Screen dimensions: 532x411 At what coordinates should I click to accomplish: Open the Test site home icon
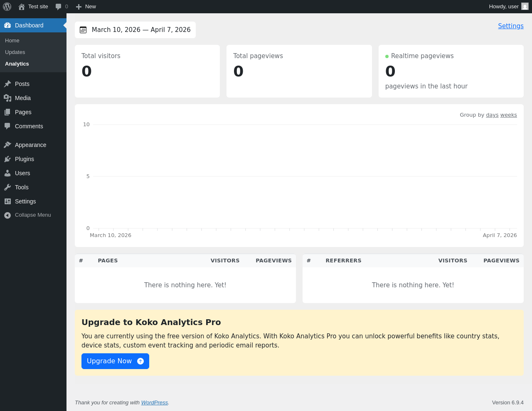[22, 7]
